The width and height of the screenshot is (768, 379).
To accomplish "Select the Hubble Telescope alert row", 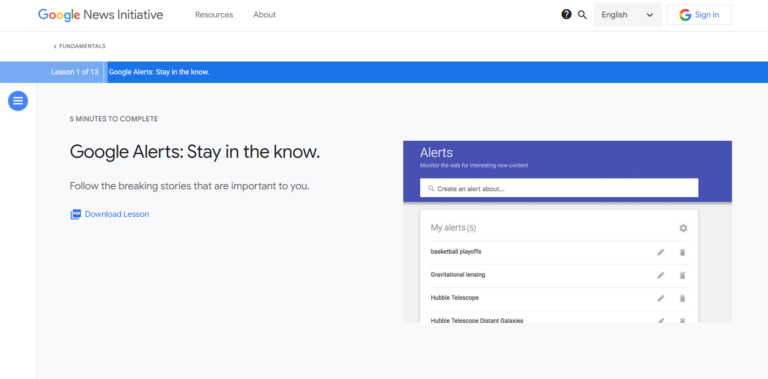I will 559,299.
